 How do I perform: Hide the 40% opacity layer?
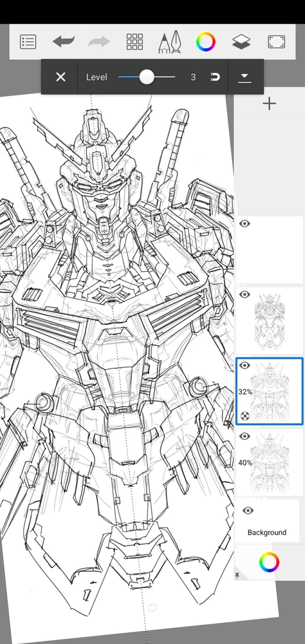point(245,436)
